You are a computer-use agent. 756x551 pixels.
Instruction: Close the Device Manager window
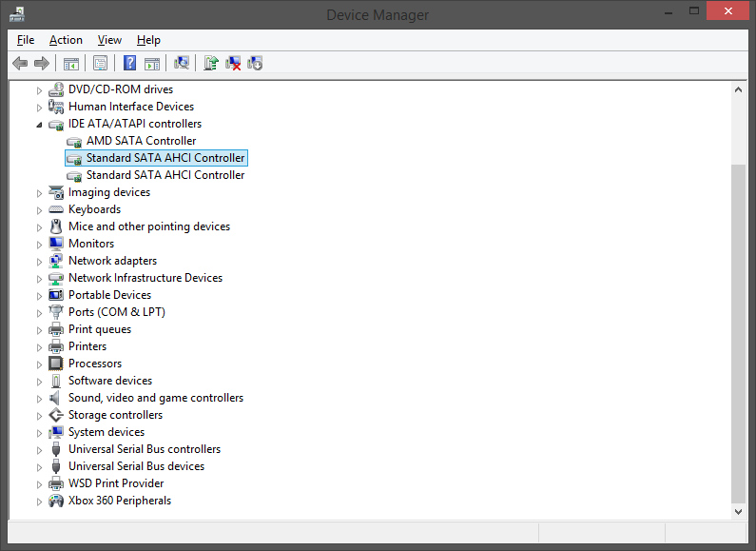point(728,10)
